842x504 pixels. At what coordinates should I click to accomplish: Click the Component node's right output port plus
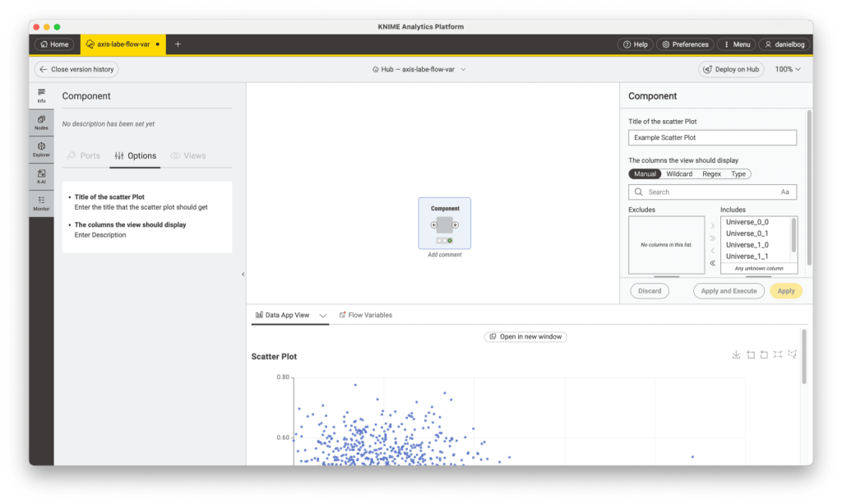456,225
